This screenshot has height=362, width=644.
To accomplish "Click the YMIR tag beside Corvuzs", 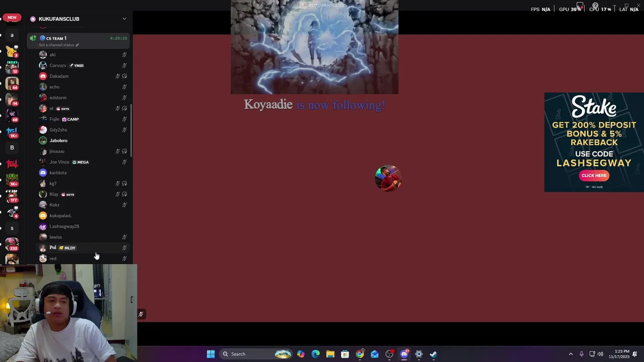I will click(76, 65).
